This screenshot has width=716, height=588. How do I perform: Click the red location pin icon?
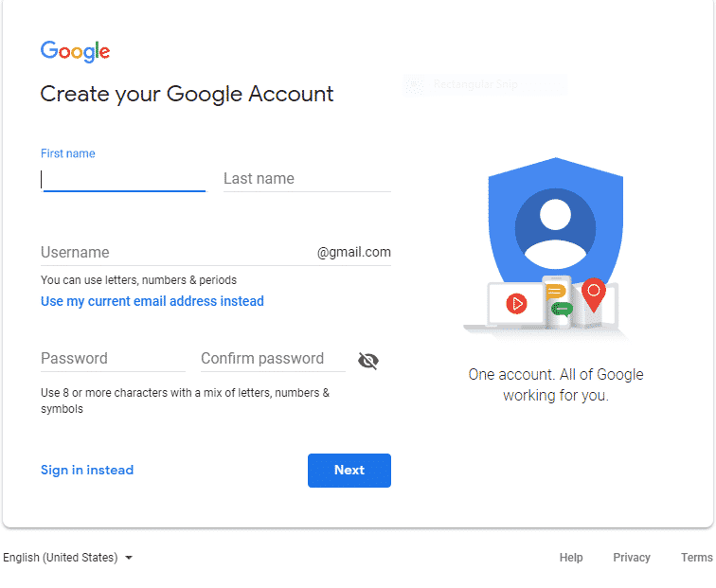(593, 294)
